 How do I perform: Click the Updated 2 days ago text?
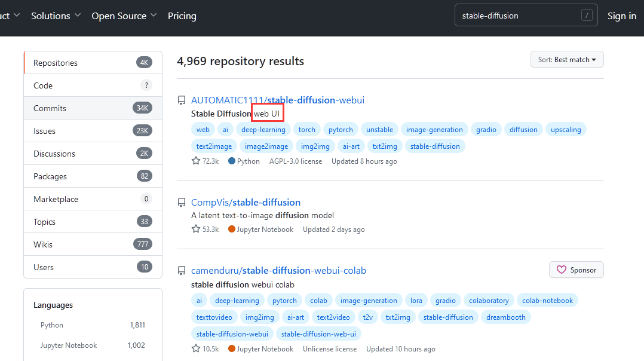point(334,230)
